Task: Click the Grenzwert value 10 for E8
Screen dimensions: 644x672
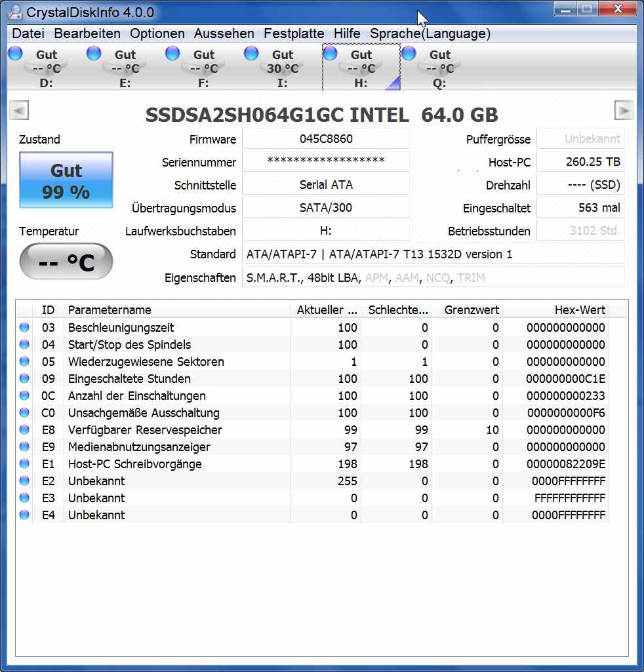Action: tap(493, 430)
